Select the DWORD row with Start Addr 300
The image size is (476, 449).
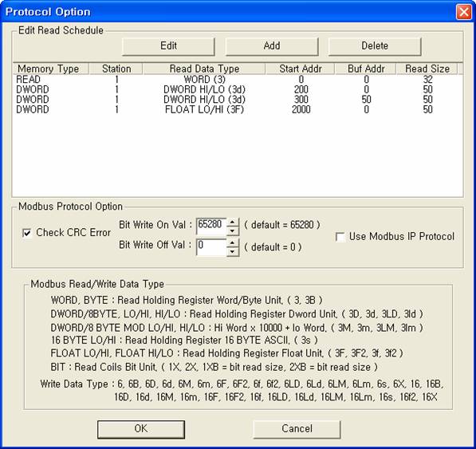(x=238, y=100)
